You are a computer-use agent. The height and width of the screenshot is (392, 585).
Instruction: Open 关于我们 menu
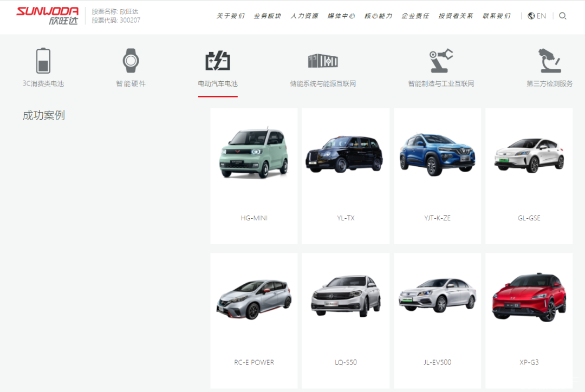click(231, 16)
